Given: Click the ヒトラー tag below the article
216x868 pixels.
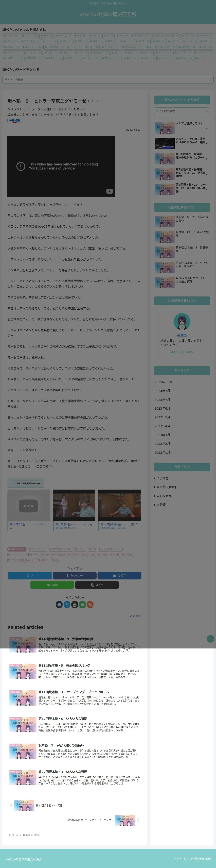Looking at the screenshot, I should (116, 549).
